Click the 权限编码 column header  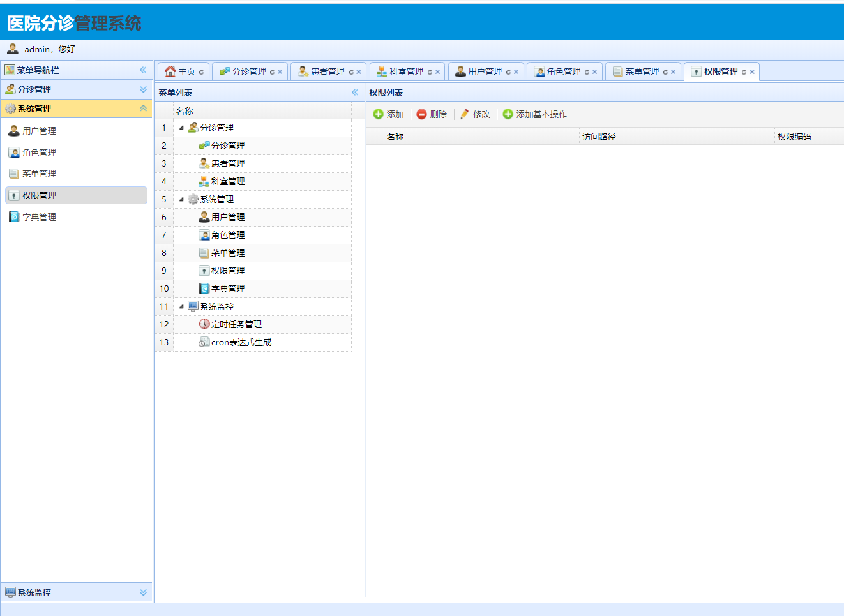coord(809,137)
